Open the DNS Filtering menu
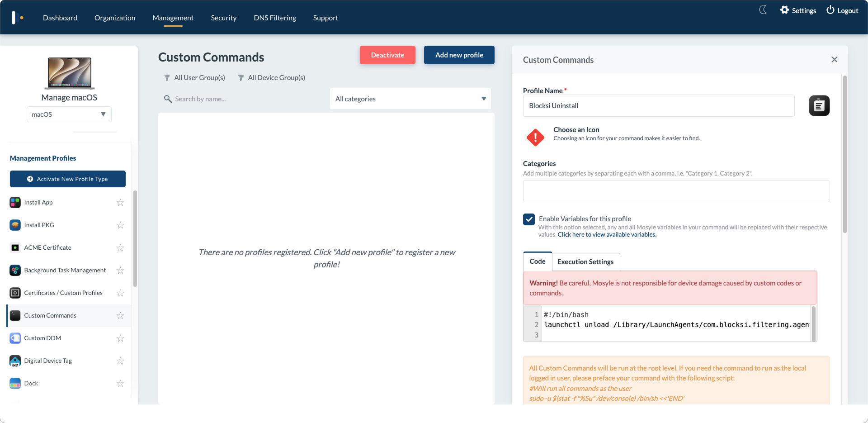The width and height of the screenshot is (868, 423). click(275, 18)
